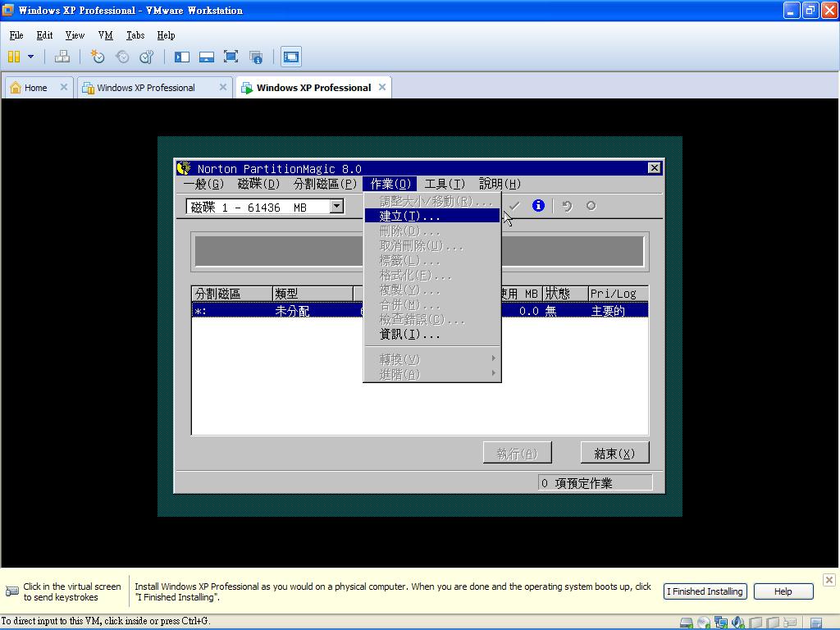Click the greyed 刪除(D)... menu entry
Screen dimensions: 840x630
coord(431,231)
